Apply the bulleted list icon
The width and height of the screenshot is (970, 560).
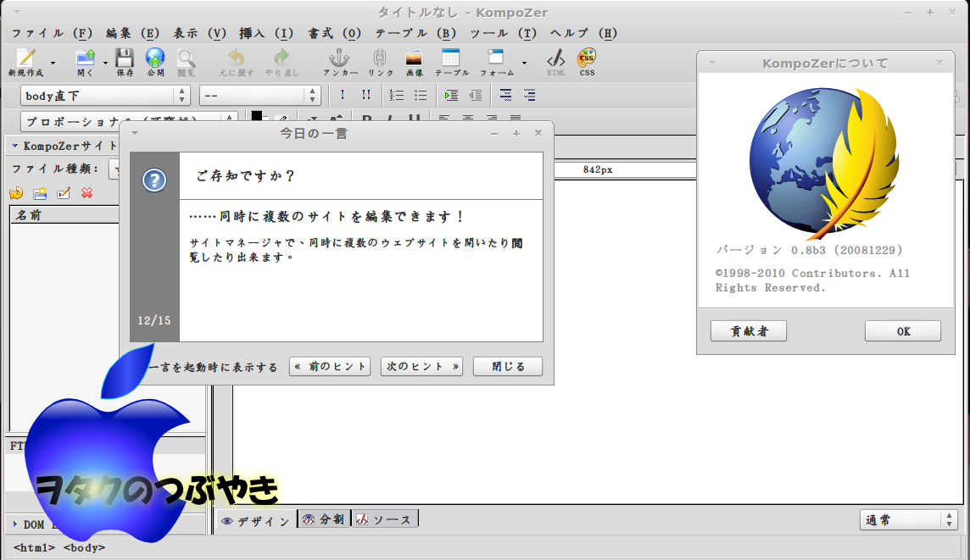pyautogui.click(x=421, y=95)
